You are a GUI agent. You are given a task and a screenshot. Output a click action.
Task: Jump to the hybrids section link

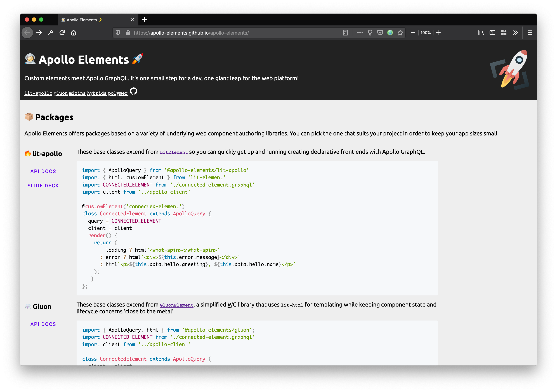coord(96,93)
